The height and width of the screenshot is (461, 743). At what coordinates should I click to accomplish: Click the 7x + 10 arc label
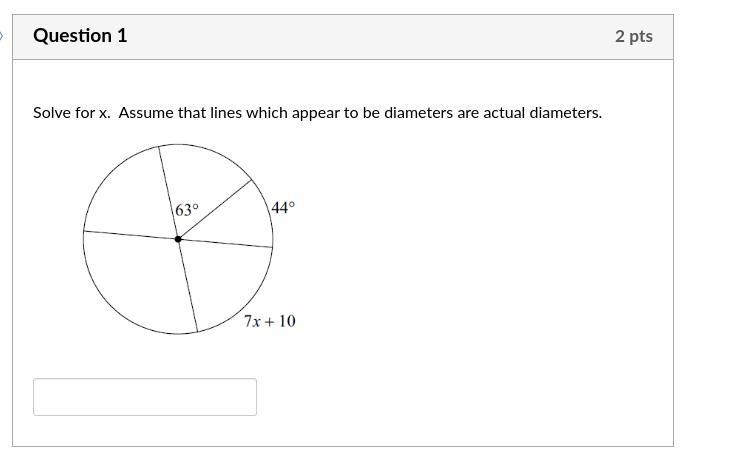coord(270,321)
